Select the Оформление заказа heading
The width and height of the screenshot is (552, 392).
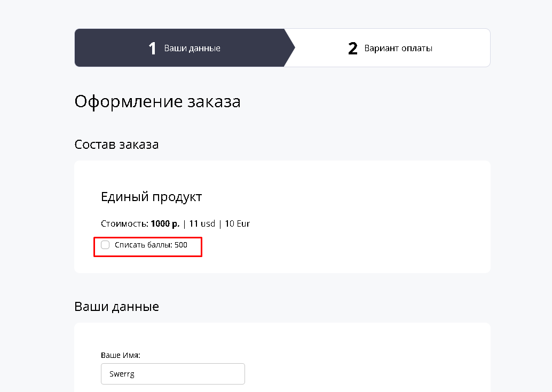click(157, 102)
